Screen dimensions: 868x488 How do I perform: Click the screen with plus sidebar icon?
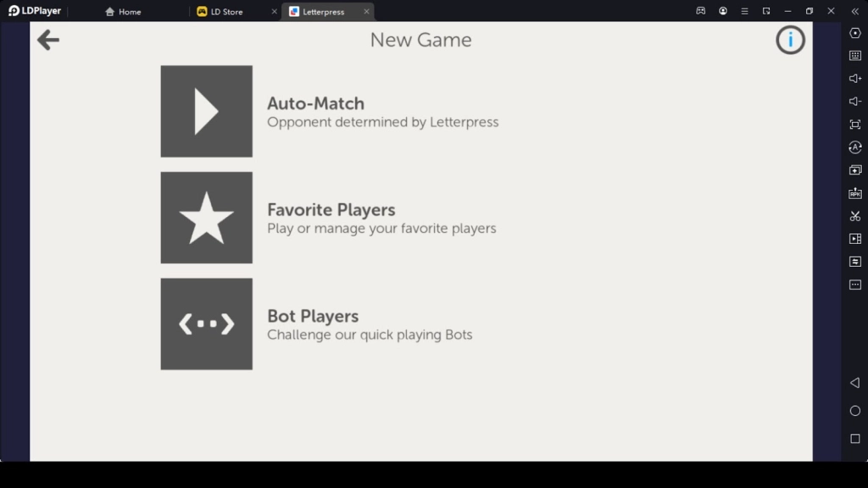tap(854, 169)
